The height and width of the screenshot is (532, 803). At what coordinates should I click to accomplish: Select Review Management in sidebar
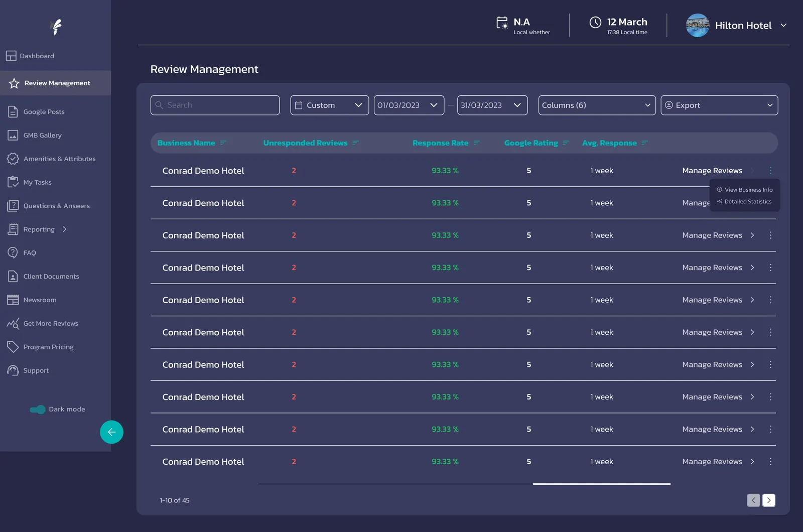[55, 83]
